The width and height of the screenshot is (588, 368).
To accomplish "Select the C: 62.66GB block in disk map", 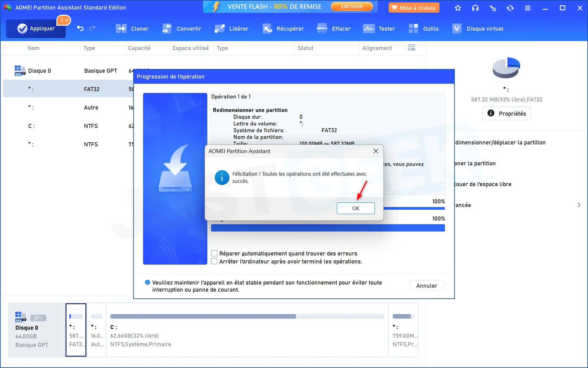I will click(247, 330).
